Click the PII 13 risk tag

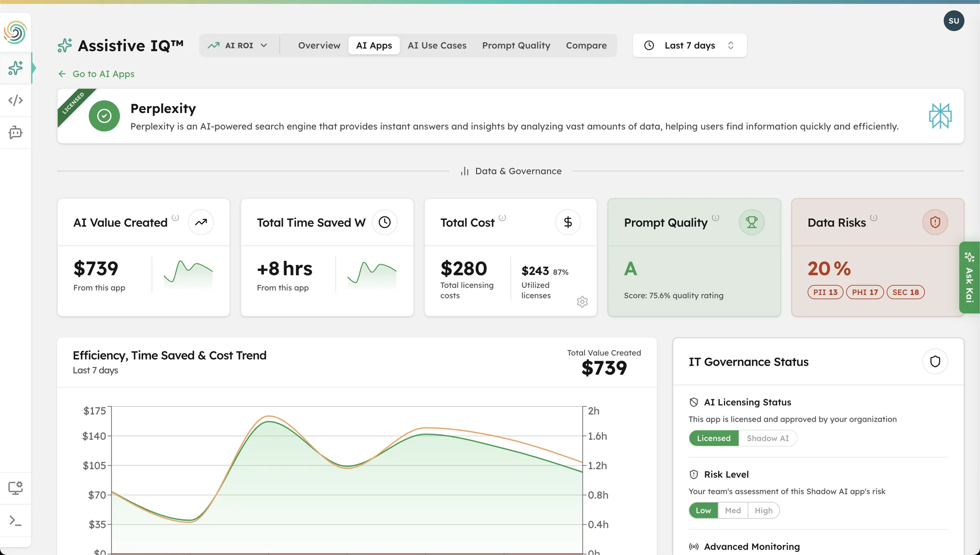[x=825, y=292]
